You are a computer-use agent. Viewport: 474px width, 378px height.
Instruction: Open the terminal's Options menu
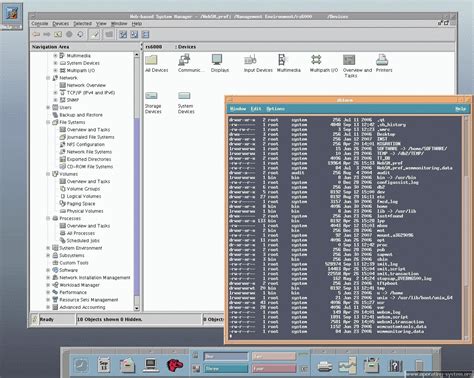[x=275, y=109]
